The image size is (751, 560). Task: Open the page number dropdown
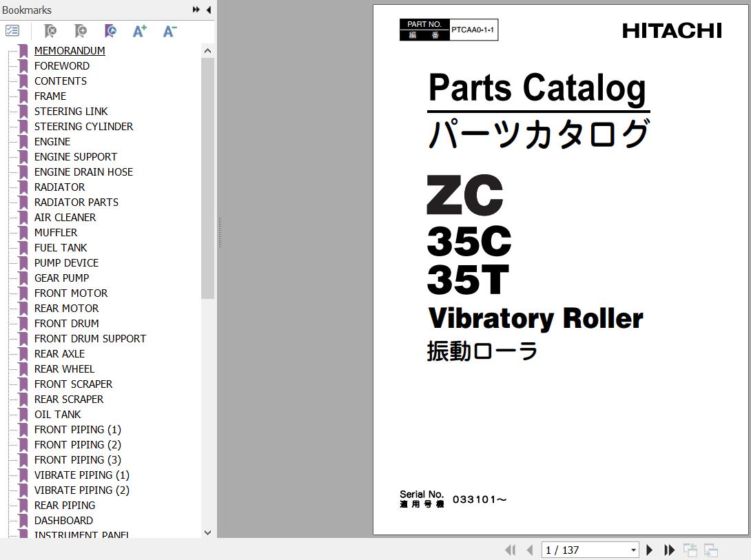633,550
